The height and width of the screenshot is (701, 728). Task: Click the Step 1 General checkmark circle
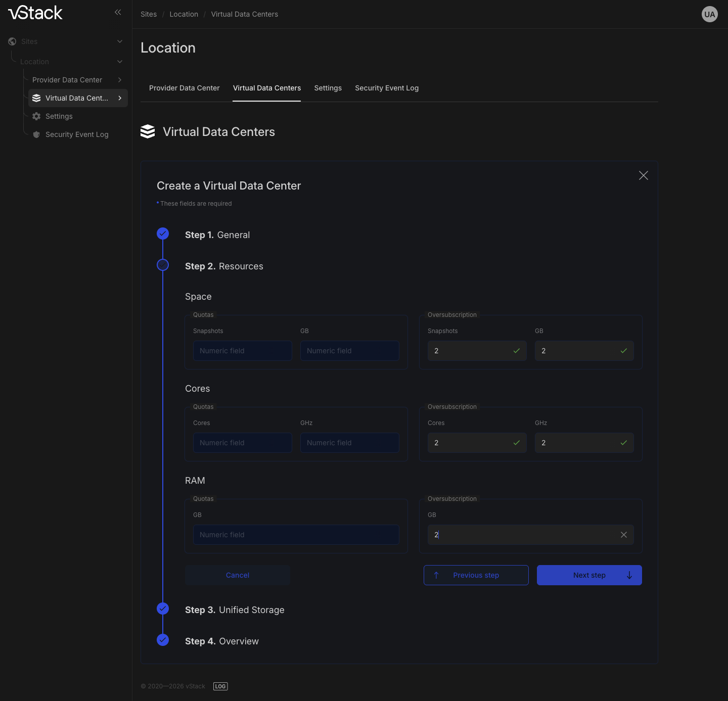click(163, 233)
